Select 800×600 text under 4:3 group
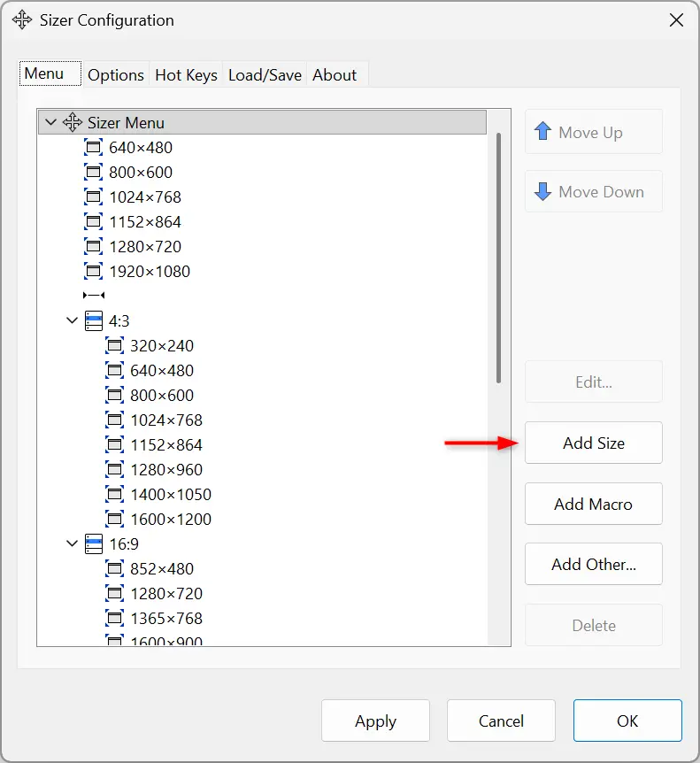This screenshot has width=700, height=763. [162, 396]
